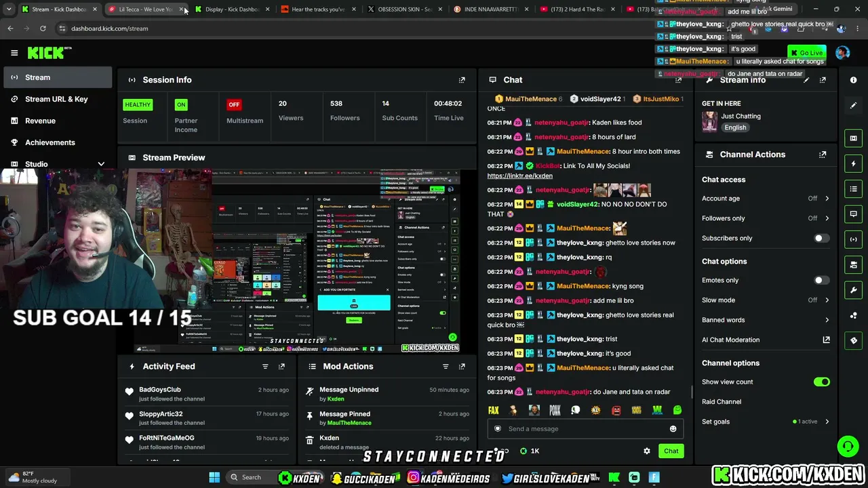Open the Activity Feed filter icon
Screen dimensions: 868x488
point(265,367)
